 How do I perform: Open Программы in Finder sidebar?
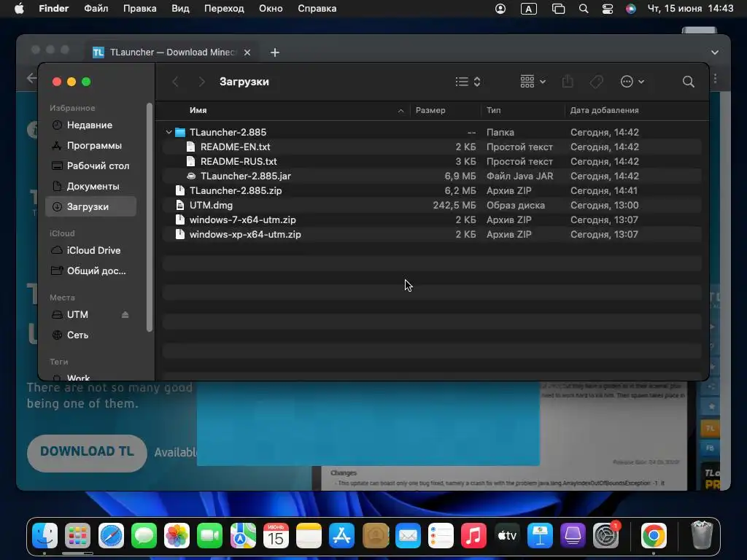(91, 146)
